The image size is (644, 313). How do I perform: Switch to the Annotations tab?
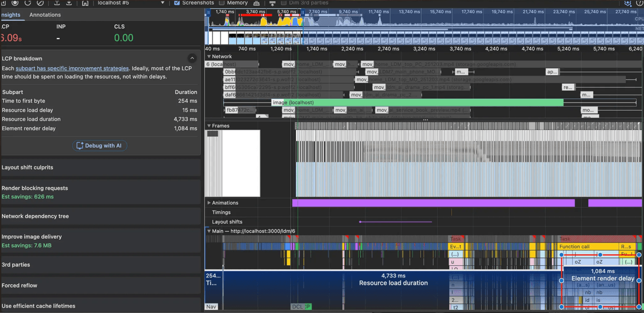(45, 15)
